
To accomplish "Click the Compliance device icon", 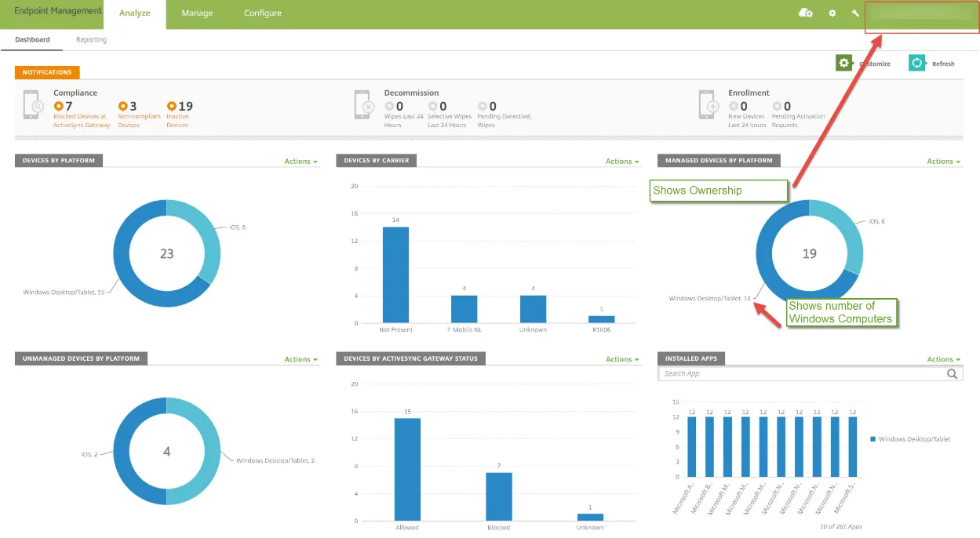I will click(x=32, y=104).
